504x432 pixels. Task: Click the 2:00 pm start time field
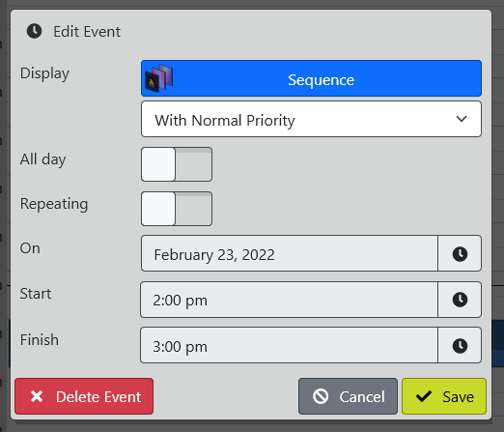(289, 300)
